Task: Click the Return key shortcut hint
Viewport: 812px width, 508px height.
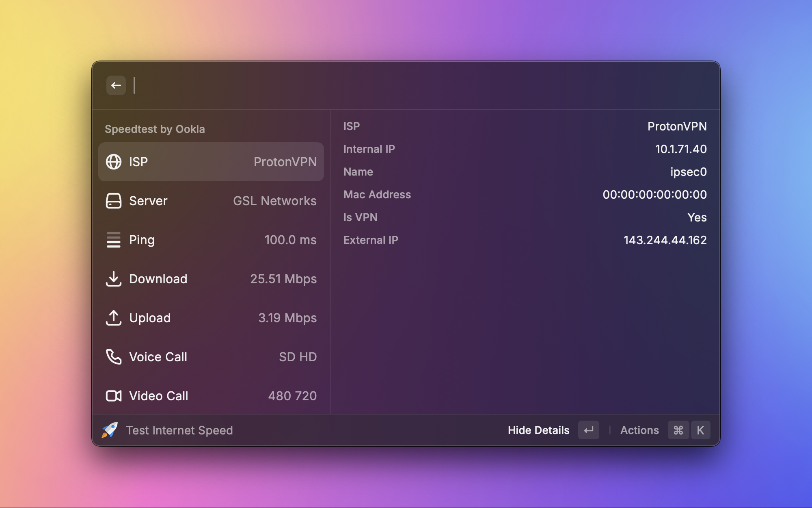Action: pos(588,430)
